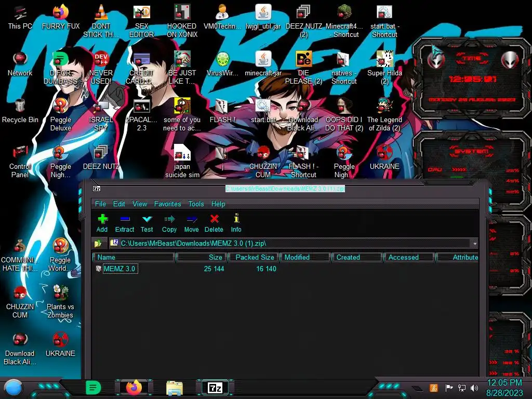Select The Legend of Zilda (2) icon

[384, 115]
